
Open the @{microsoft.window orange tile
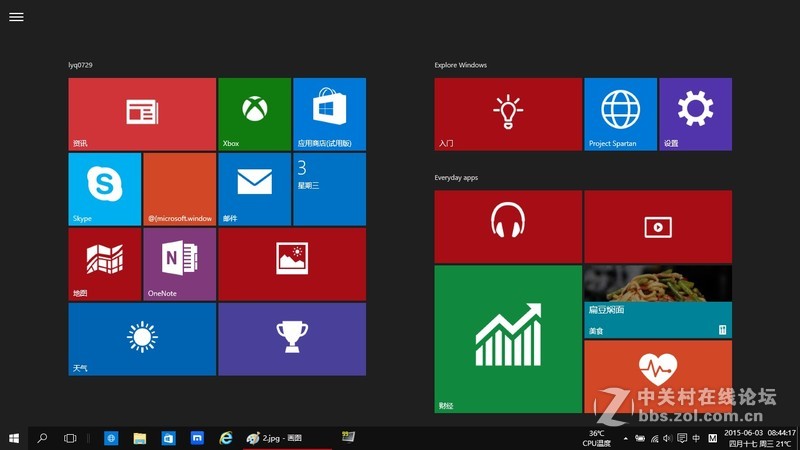point(180,189)
